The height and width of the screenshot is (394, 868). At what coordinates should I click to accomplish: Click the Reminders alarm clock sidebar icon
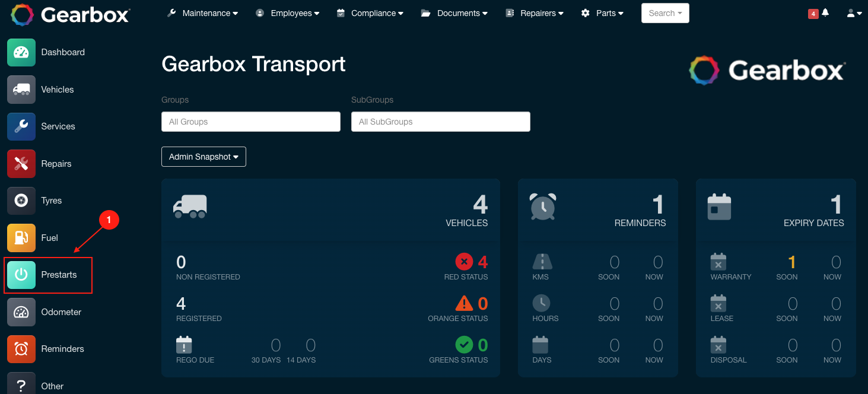pos(21,349)
